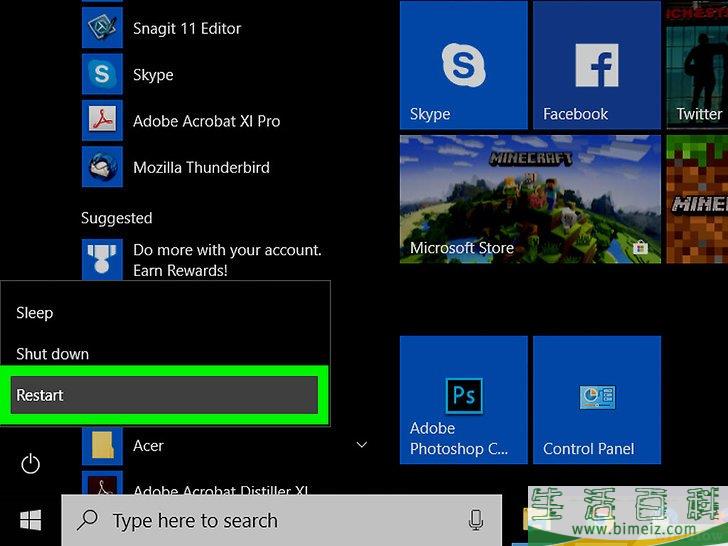Click the Acer folder icon
The image size is (728, 546).
[102, 445]
